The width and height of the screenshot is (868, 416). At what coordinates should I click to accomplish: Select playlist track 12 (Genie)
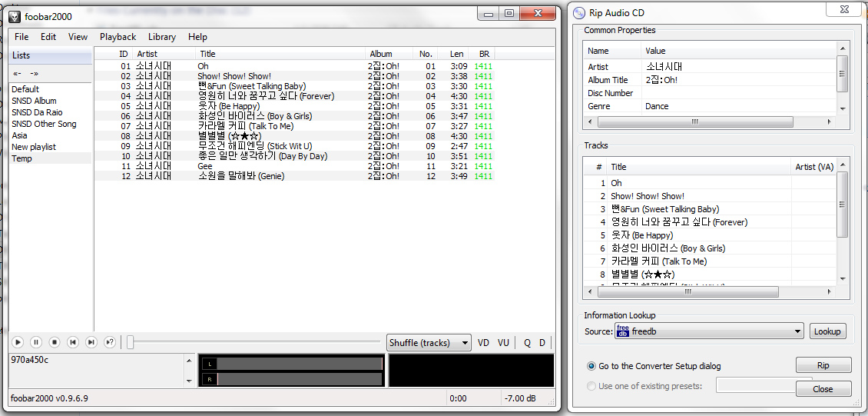click(x=294, y=175)
